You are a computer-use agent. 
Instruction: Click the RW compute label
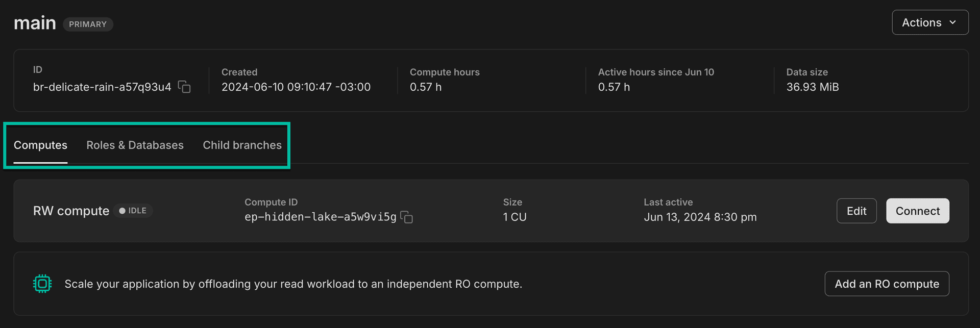pyautogui.click(x=71, y=211)
